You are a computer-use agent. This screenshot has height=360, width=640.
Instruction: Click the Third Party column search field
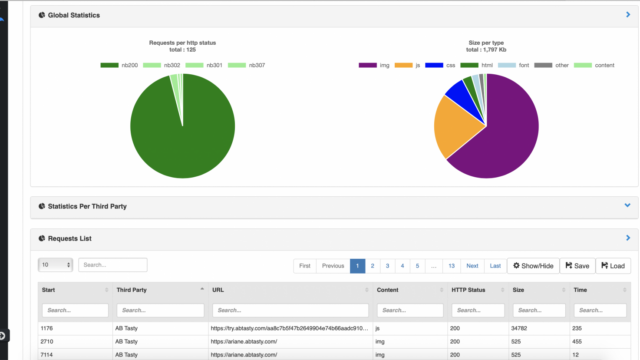point(160,310)
